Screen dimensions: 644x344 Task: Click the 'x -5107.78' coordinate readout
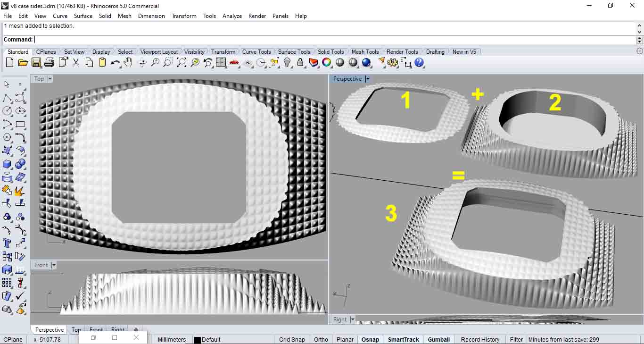[x=47, y=339]
